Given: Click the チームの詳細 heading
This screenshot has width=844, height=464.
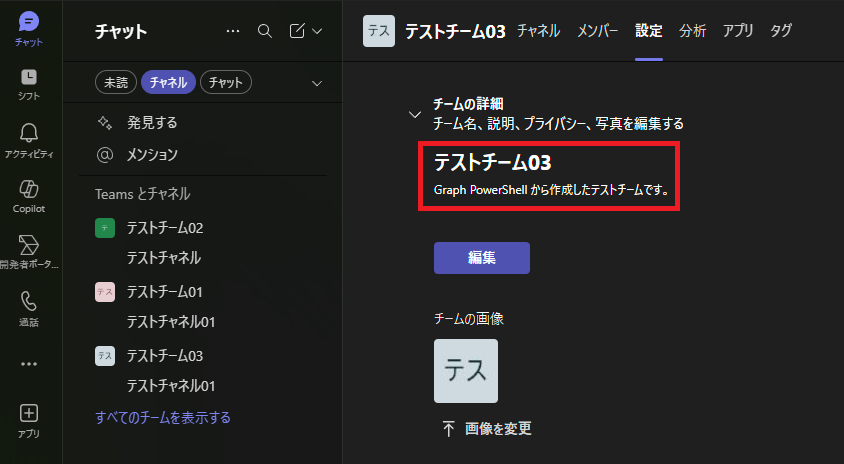Looking at the screenshot, I should point(468,103).
